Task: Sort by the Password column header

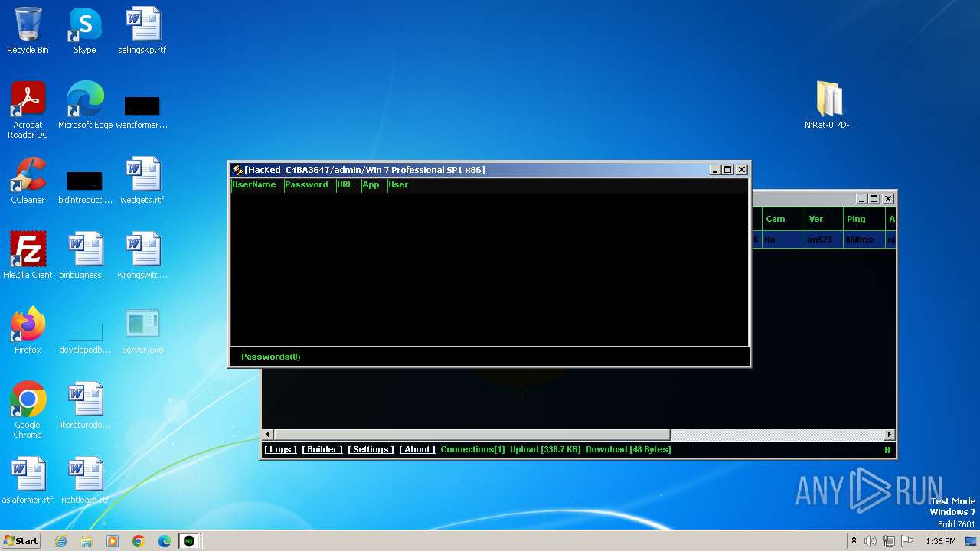Action: click(x=309, y=184)
